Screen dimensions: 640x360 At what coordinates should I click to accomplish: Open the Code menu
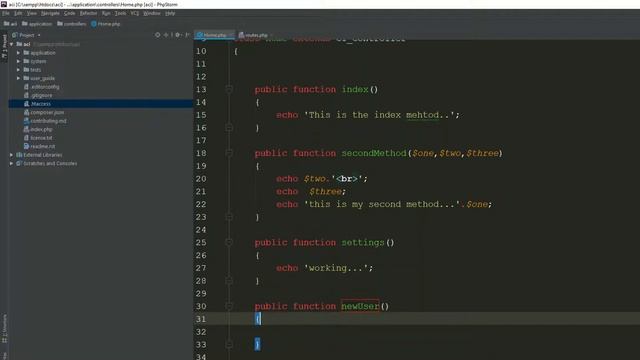tap(69, 13)
